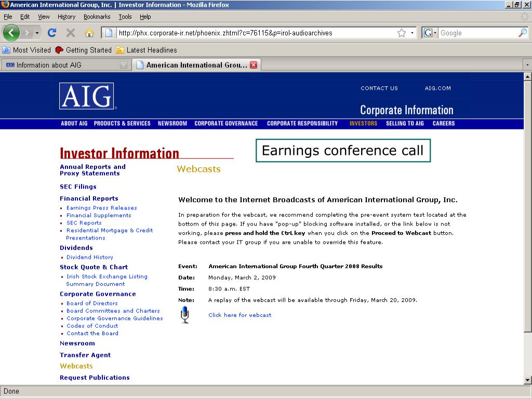Open the back/forward history dropdown arrow
532x399 pixels.
click(x=37, y=33)
